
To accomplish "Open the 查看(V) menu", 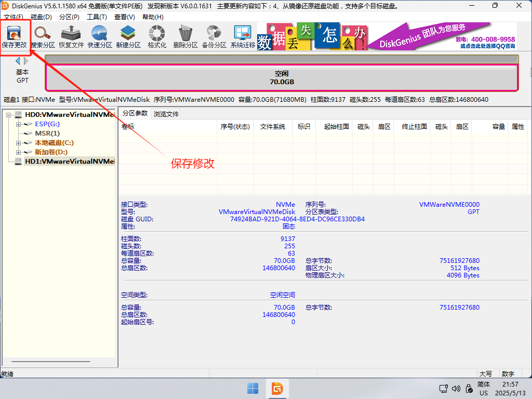I will point(125,17).
